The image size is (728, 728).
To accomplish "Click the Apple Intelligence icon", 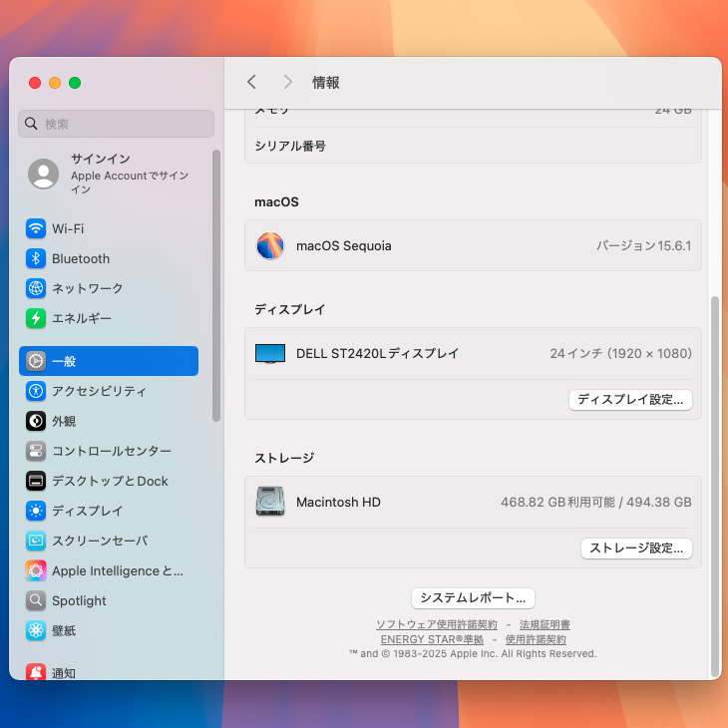I will (36, 570).
